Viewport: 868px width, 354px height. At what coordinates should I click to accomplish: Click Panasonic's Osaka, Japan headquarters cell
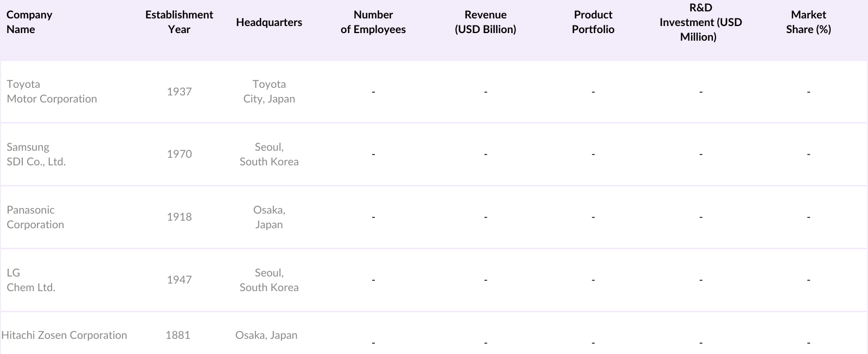coord(269,217)
